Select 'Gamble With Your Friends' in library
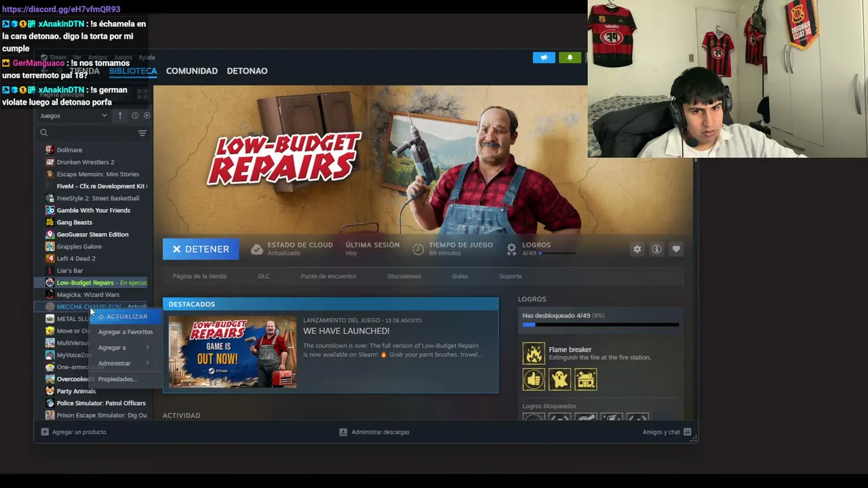This screenshot has width=868, height=488. [x=94, y=210]
